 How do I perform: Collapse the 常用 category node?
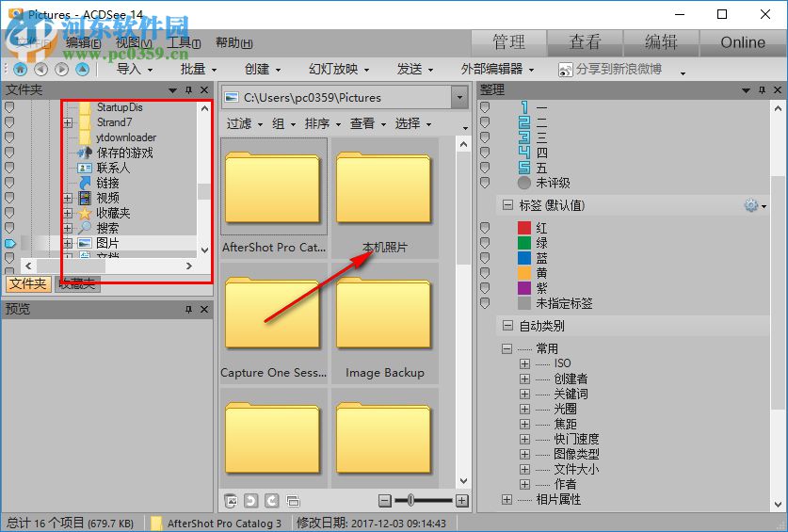[507, 348]
